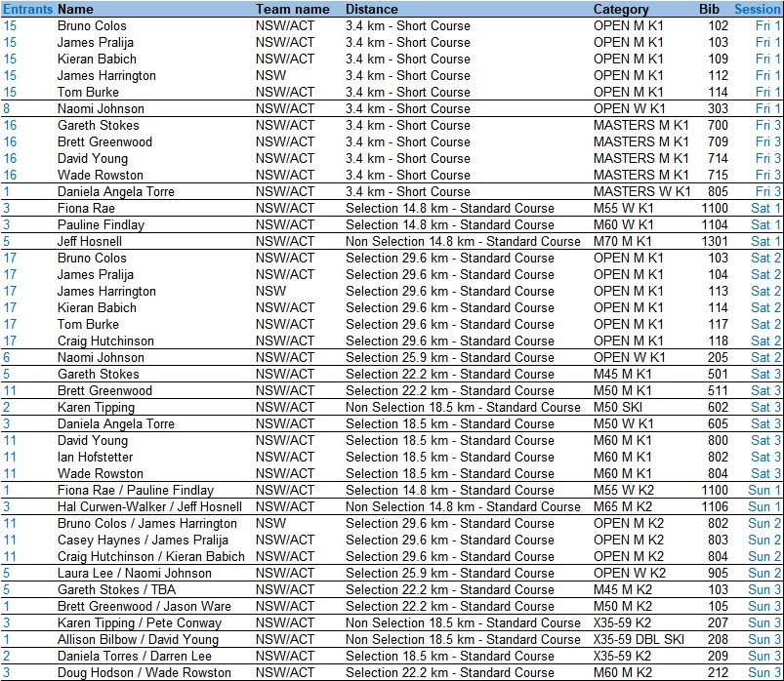
Task: Click the distance cell in bib 205 row
Action: tap(450, 358)
